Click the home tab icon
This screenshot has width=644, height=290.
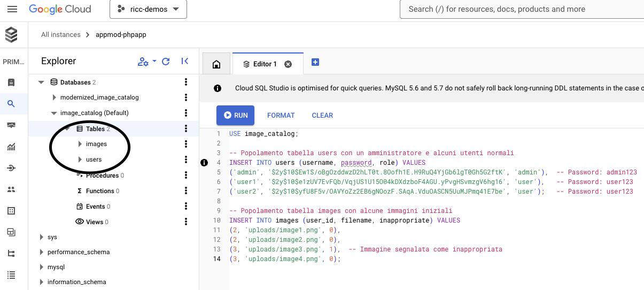click(216, 64)
